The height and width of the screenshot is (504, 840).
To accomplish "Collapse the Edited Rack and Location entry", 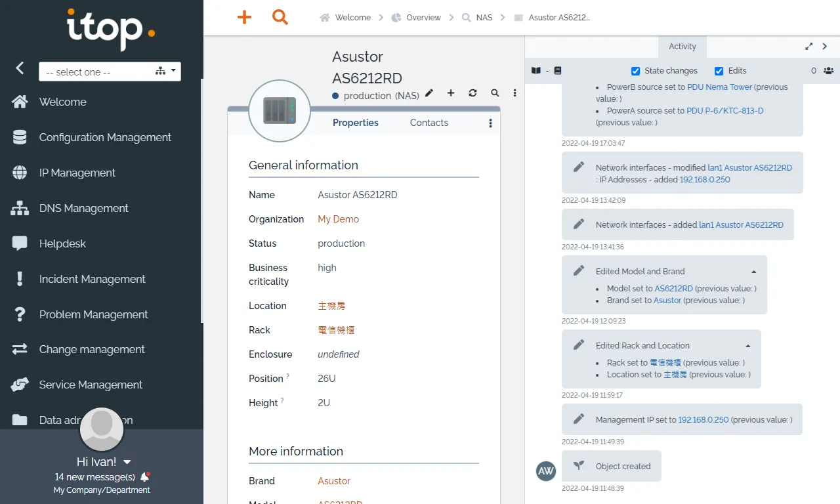I will point(748,345).
